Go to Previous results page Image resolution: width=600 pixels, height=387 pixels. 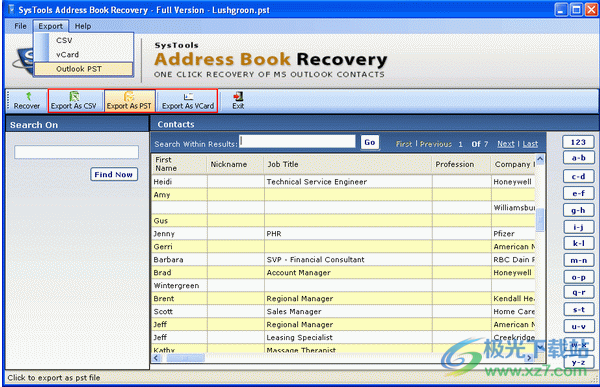click(x=435, y=144)
